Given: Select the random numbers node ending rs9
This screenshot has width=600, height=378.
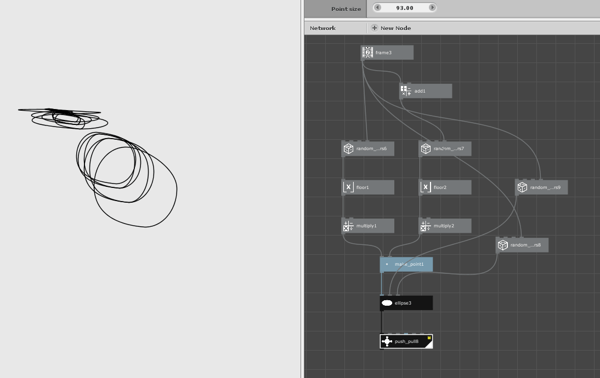Looking at the screenshot, I should pos(541,187).
